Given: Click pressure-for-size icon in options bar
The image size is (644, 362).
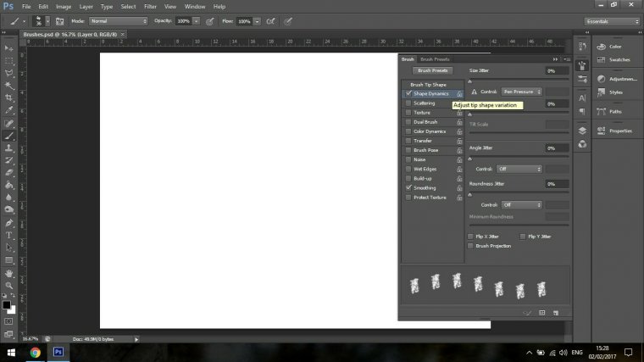Looking at the screenshot, I should pyautogui.click(x=288, y=21).
